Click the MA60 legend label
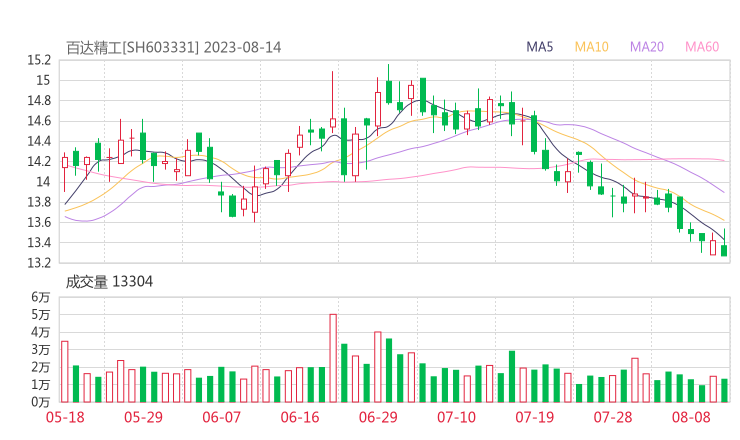Image resolution: width=740 pixels, height=440 pixels. pos(702,47)
